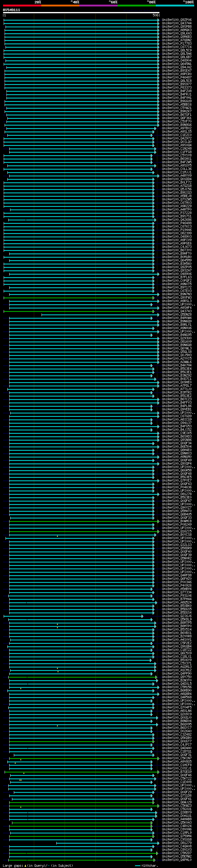Screen dimensions: 197x868
Task: Click the purple ~60% identity legend segment
Action: [x=99, y=6]
